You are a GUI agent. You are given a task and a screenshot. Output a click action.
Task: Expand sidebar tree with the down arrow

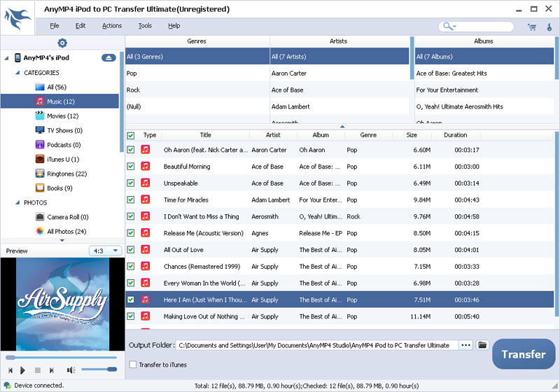[62, 240]
